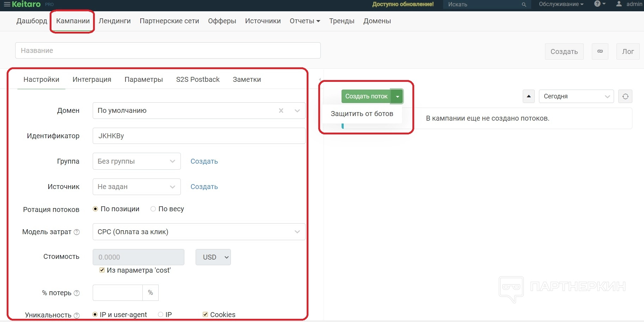Navigate to Партнерские сети

tap(169, 21)
